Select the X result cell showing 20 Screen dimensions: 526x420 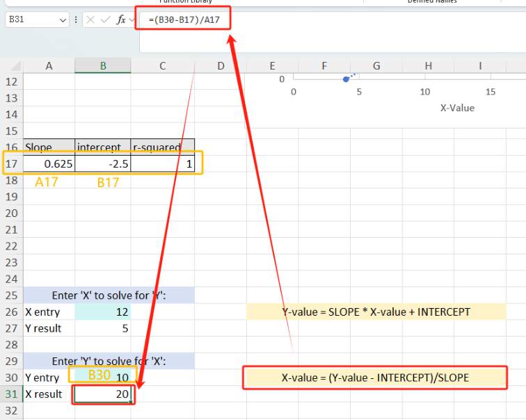(x=103, y=394)
